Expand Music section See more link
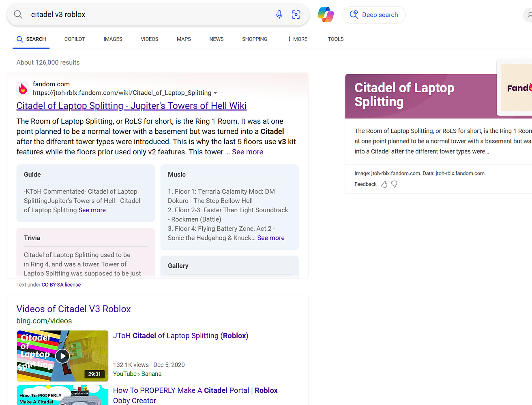This screenshot has width=532, height=405. [x=271, y=238]
